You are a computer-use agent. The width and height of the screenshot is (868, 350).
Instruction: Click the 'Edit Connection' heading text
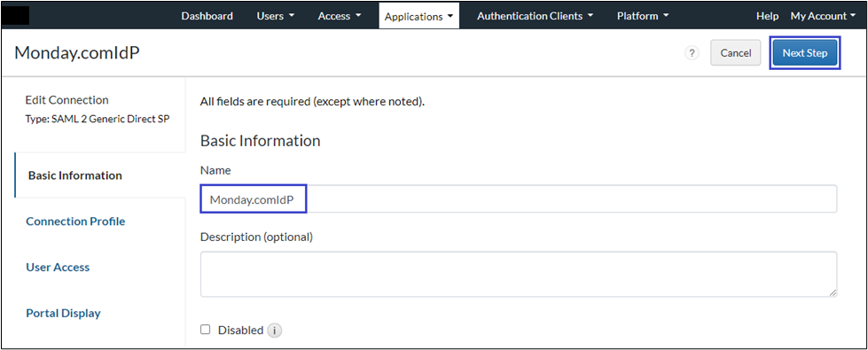(67, 100)
